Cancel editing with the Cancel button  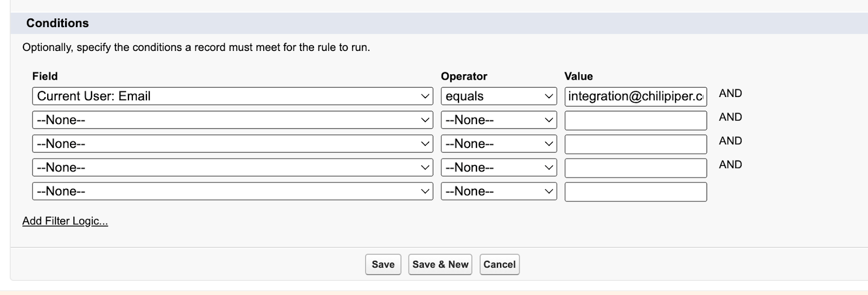[500, 264]
